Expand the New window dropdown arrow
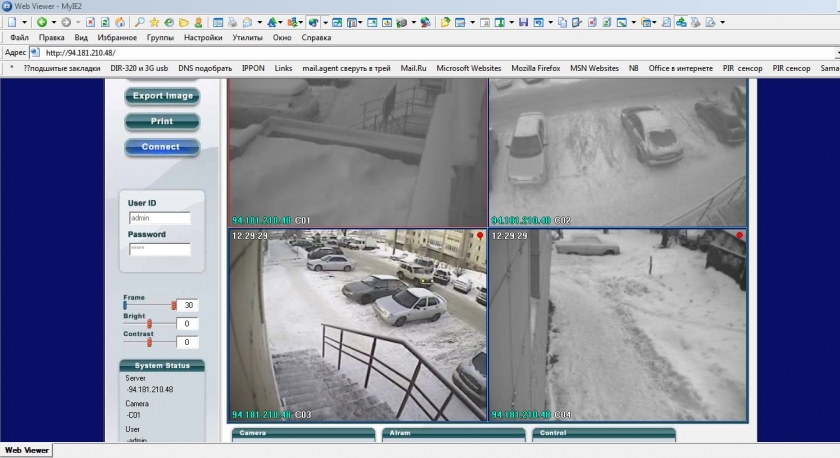Viewport: 840px width, 458px height. pyautogui.click(x=24, y=22)
